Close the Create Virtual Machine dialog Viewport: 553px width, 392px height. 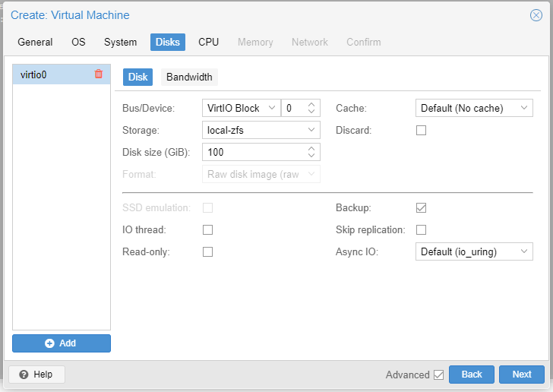pyautogui.click(x=536, y=15)
